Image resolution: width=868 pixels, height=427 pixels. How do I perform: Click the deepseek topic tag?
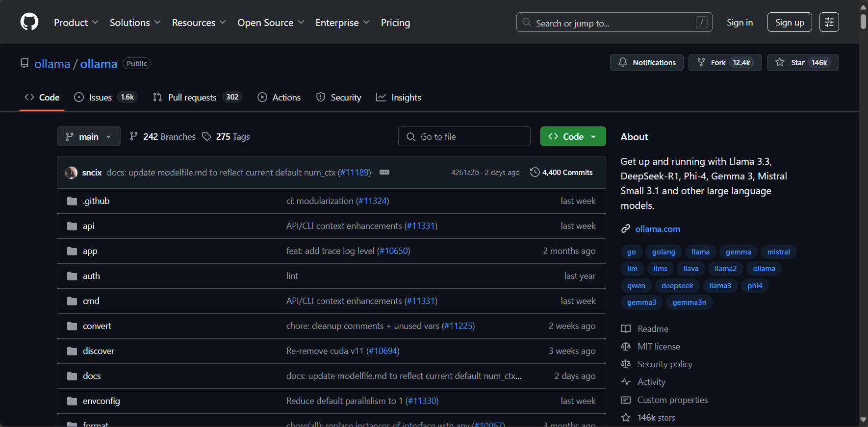coord(677,286)
